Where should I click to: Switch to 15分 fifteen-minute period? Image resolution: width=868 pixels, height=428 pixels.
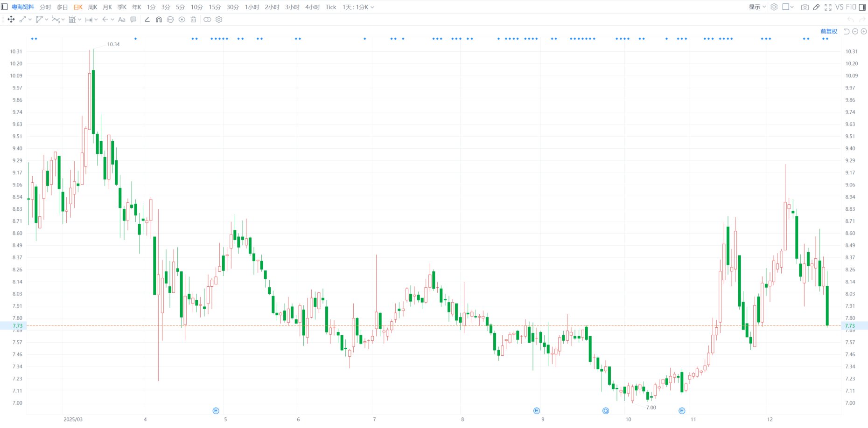pos(215,7)
